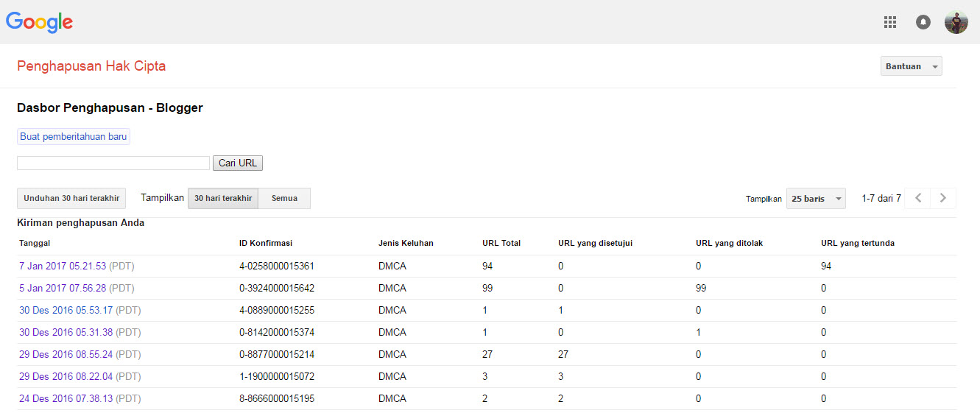The image size is (980, 413).
Task: Select confirmation ID 4-0258000015361
Action: point(277,266)
